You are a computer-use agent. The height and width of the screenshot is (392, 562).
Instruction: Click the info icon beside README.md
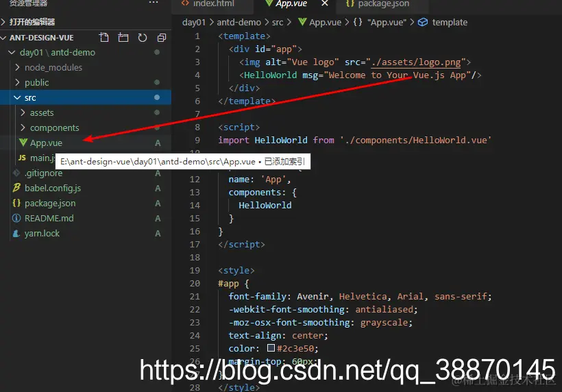coord(16,218)
